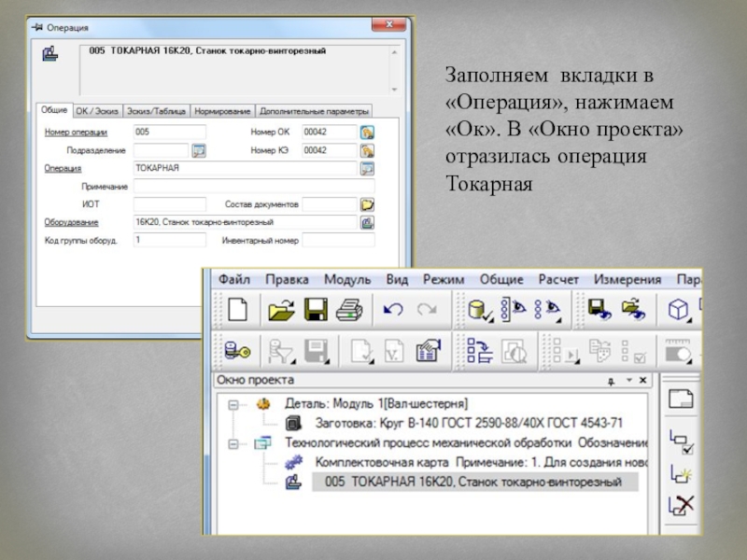Open folder icon beside Состав документов
The width and height of the screenshot is (747, 560).
[x=367, y=204]
